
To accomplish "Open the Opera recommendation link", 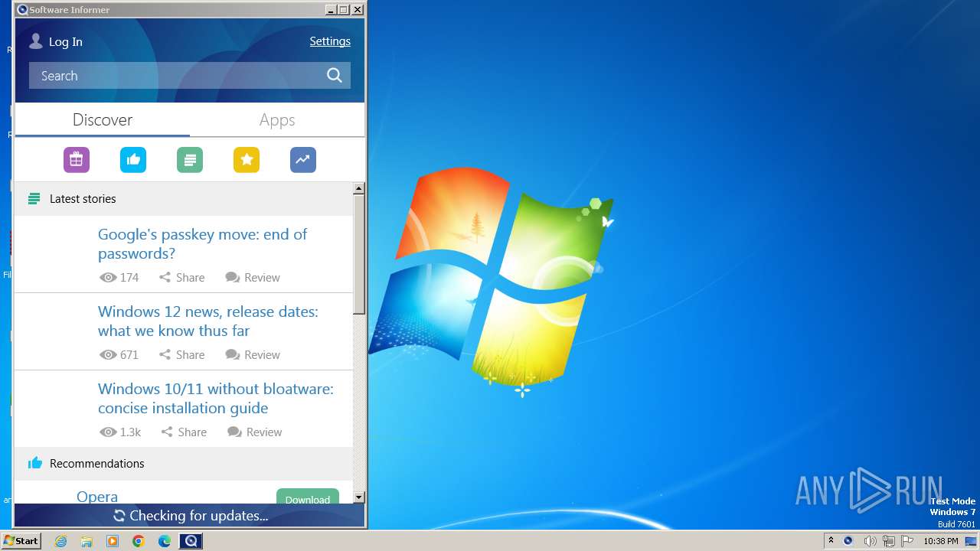I will tap(97, 497).
